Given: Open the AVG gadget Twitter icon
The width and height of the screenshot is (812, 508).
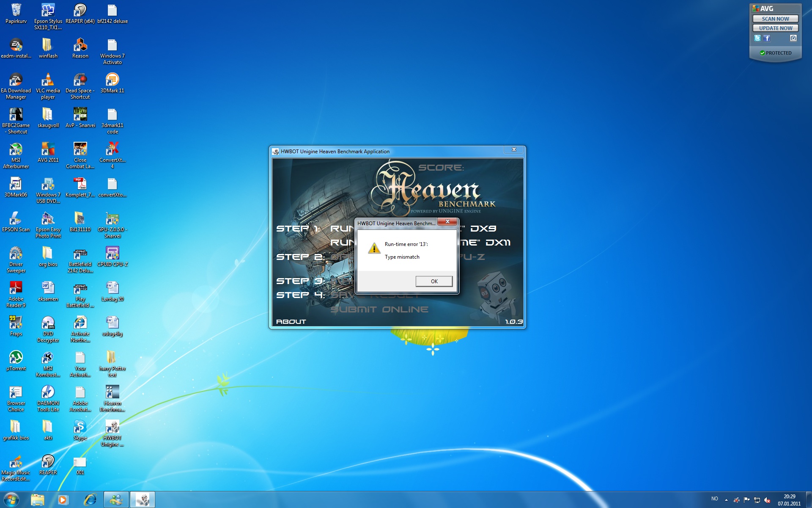Looking at the screenshot, I should click(x=757, y=38).
